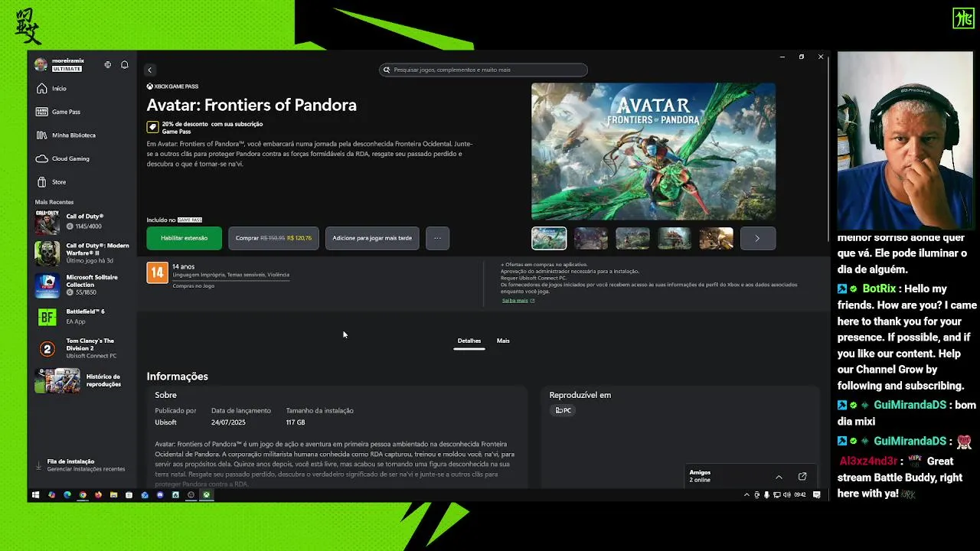Open the three-dots more options menu
The image size is (980, 551).
[x=437, y=238]
